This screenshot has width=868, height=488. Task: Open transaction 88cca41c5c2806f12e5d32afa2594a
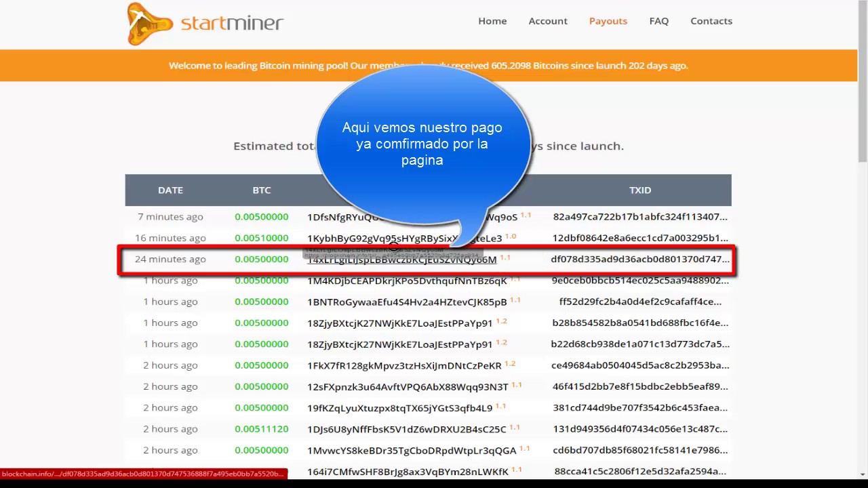point(640,471)
